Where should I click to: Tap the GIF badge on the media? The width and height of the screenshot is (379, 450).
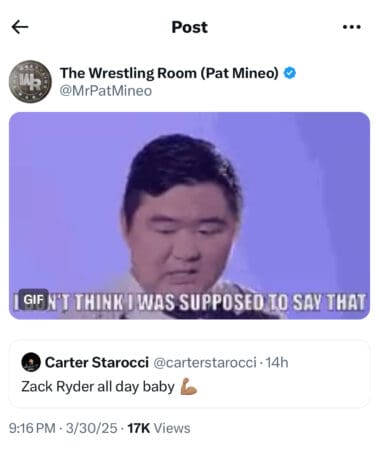33,299
